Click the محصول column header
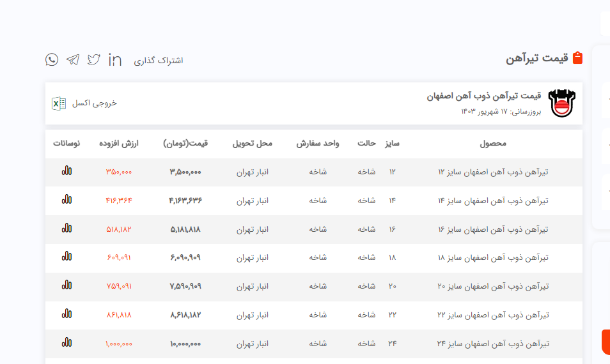Screen dimensions: 610x364 pyautogui.click(x=493, y=144)
